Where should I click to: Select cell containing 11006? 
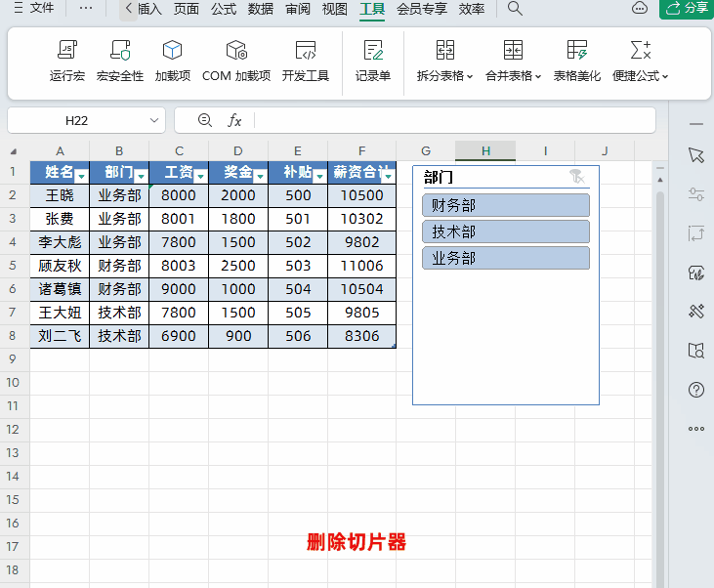tap(362, 266)
